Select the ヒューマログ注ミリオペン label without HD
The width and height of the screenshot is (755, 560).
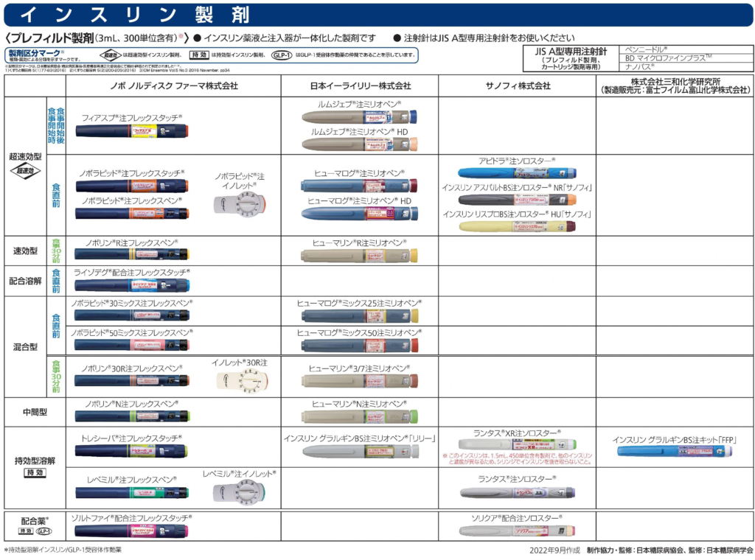click(x=360, y=173)
